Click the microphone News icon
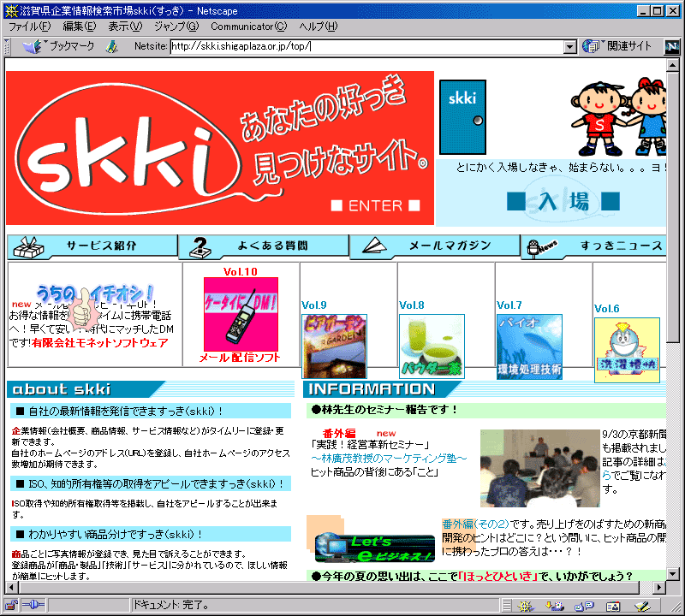This screenshot has height=616, width=685. pos(541,248)
